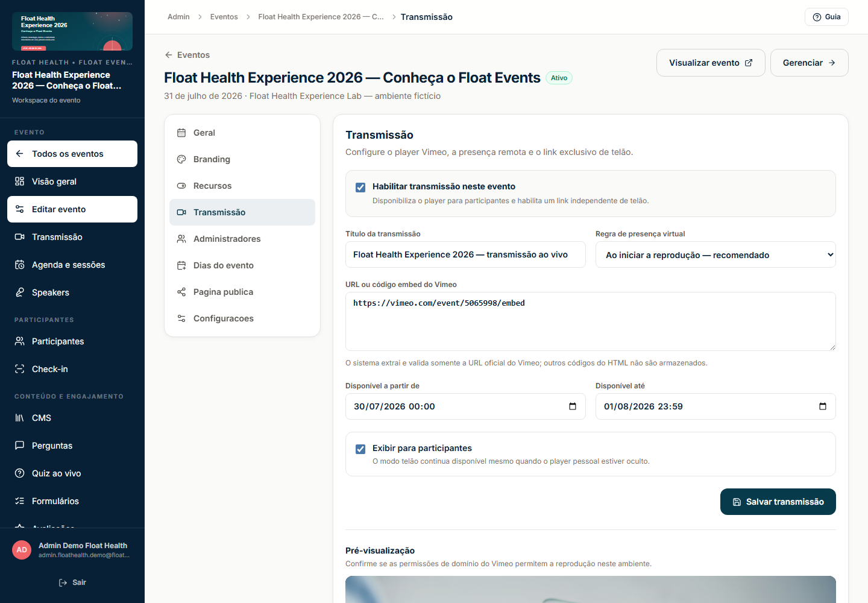Click the Visão geral grid icon

point(19,182)
